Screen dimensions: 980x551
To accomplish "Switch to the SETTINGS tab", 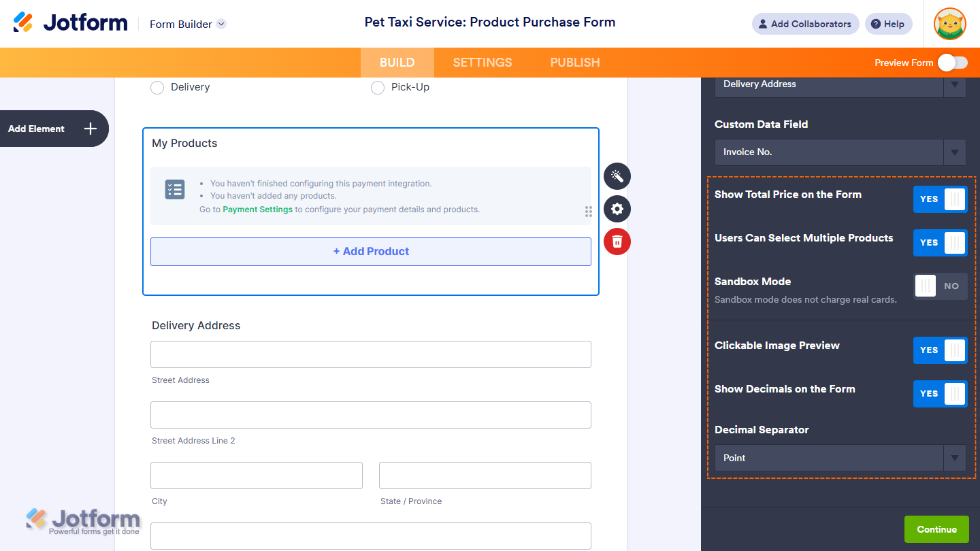I will (x=483, y=63).
